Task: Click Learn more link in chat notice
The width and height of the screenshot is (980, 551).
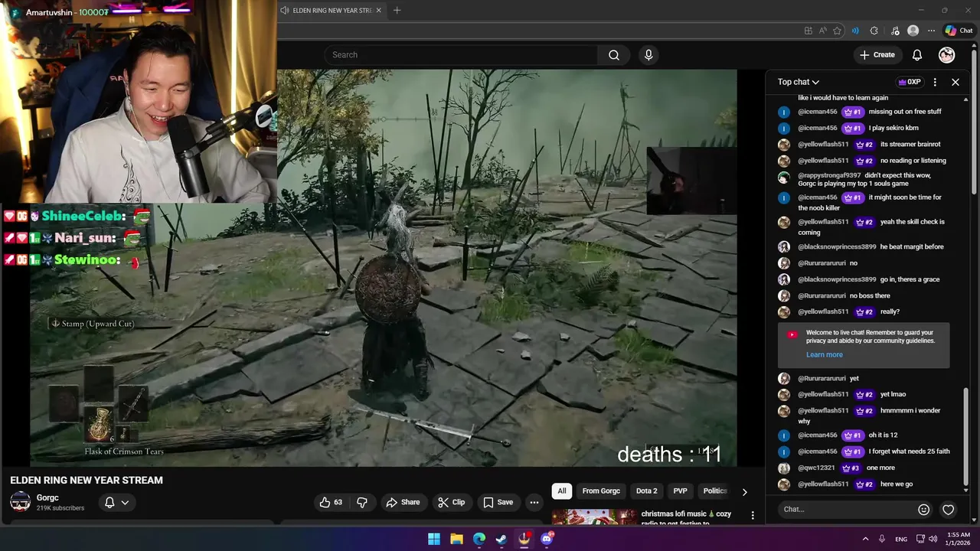Action: tap(825, 354)
